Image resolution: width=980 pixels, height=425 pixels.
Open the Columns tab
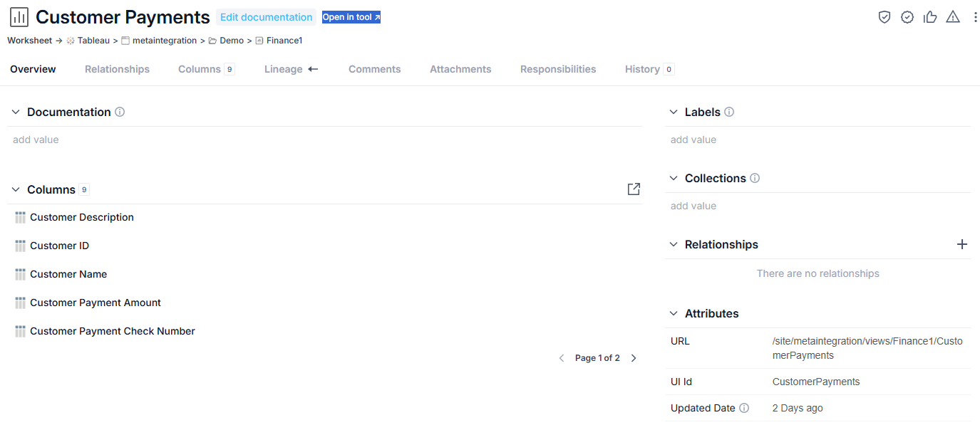207,69
